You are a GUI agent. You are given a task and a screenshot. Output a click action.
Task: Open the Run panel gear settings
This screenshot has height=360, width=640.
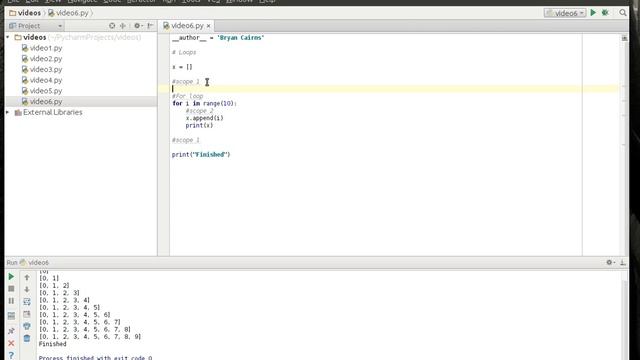click(x=610, y=262)
